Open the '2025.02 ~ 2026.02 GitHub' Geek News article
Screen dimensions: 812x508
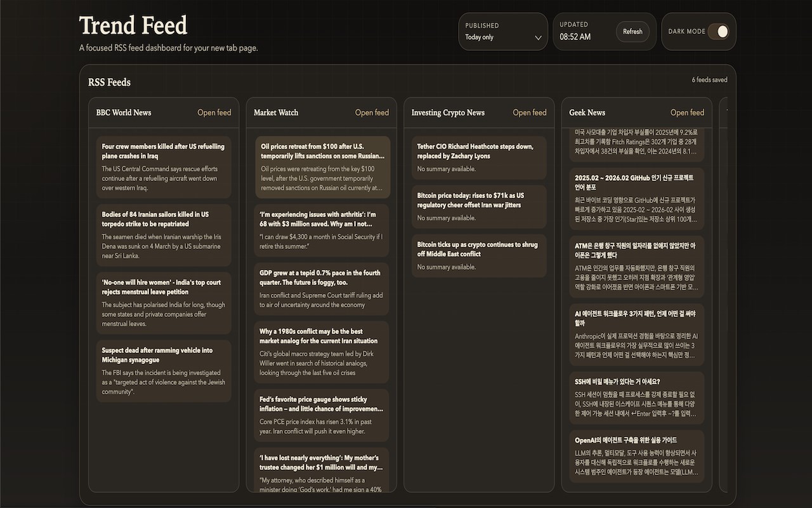[637, 199]
